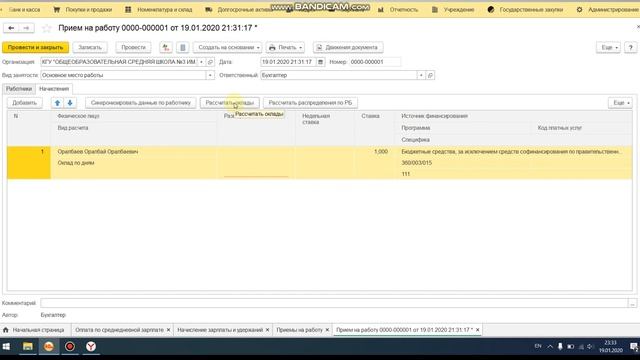This screenshot has height=360, width=640.
Task: Click the Комментарий input field
Action: click(x=334, y=303)
